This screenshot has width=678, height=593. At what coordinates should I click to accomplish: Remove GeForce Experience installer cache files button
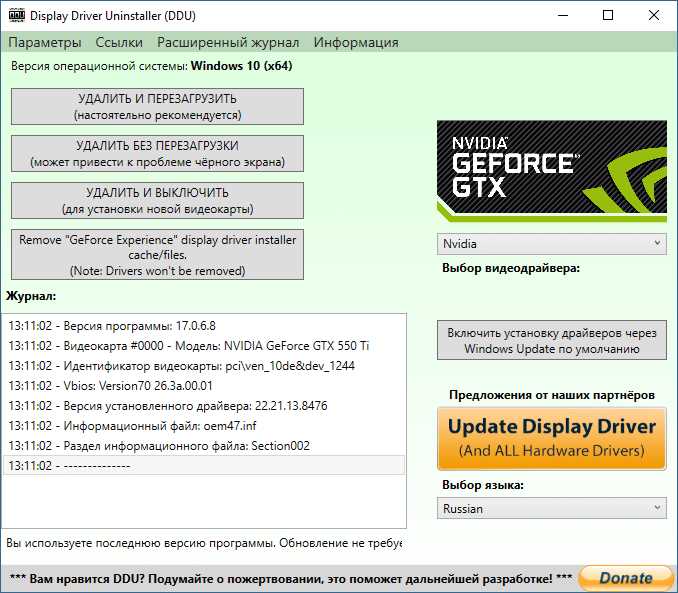click(157, 255)
